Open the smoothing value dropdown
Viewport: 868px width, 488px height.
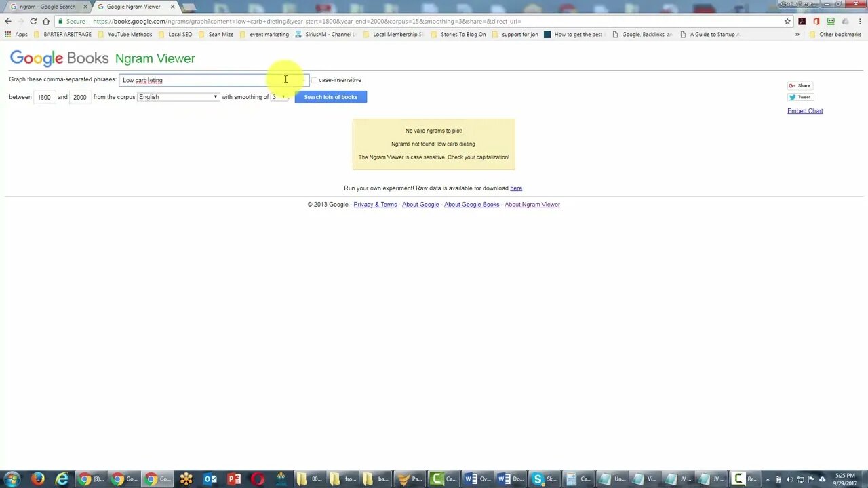coord(279,97)
